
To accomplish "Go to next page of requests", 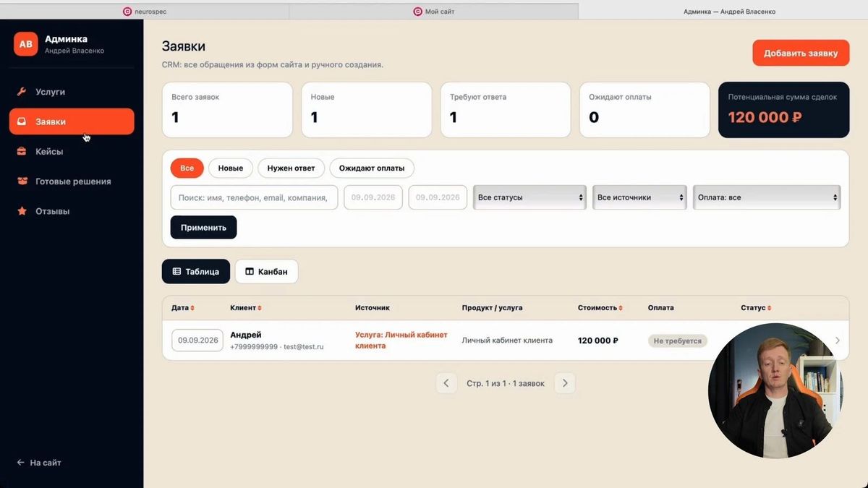I will click(x=565, y=383).
